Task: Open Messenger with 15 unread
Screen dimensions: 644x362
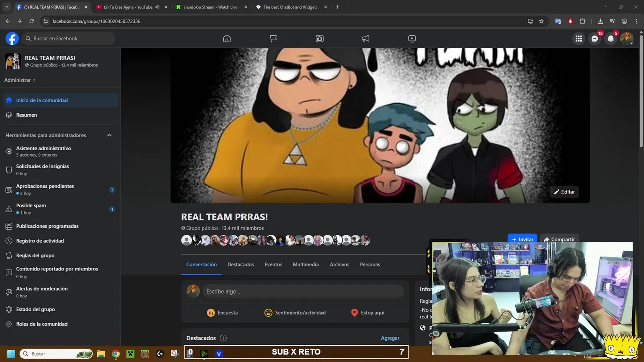Action: [595, 39]
